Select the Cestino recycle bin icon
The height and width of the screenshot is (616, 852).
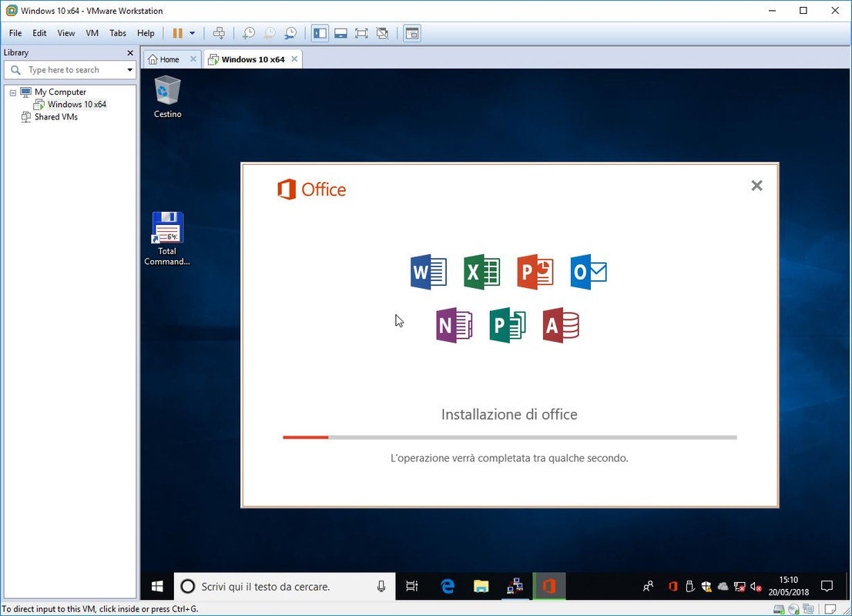coord(167,97)
